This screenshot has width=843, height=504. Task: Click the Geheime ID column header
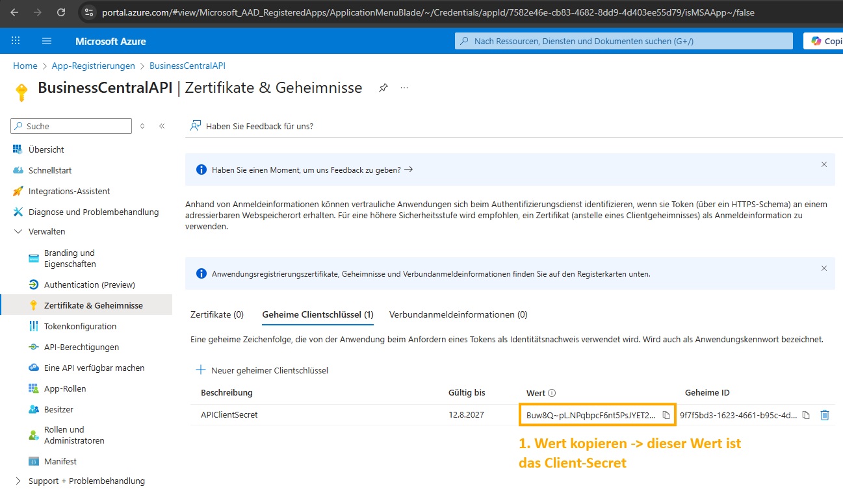(x=707, y=392)
